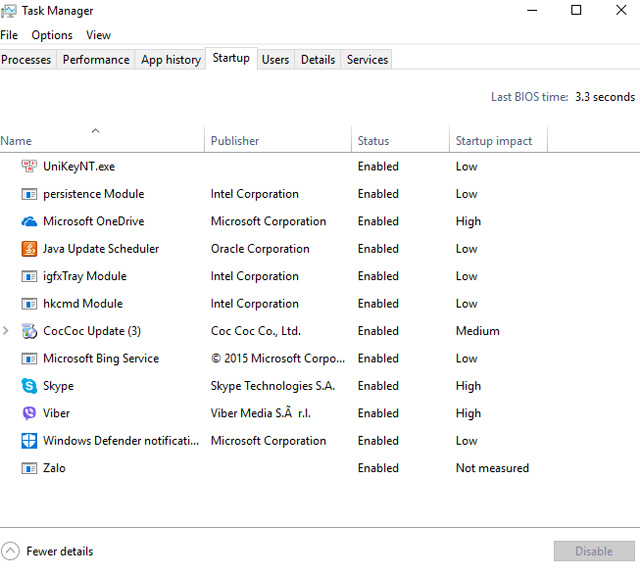Screen dimensions: 640x575
Task: Click the Windows Defender shield icon
Action: (29, 441)
